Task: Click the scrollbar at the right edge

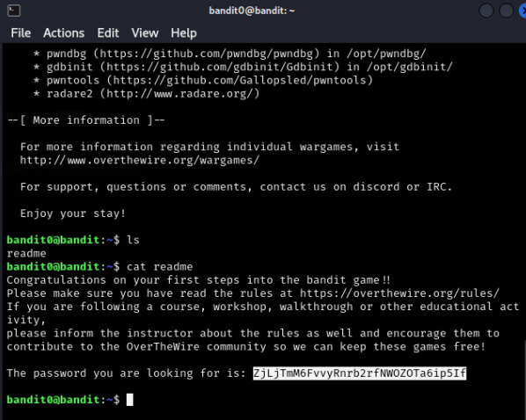Action: [524, 379]
